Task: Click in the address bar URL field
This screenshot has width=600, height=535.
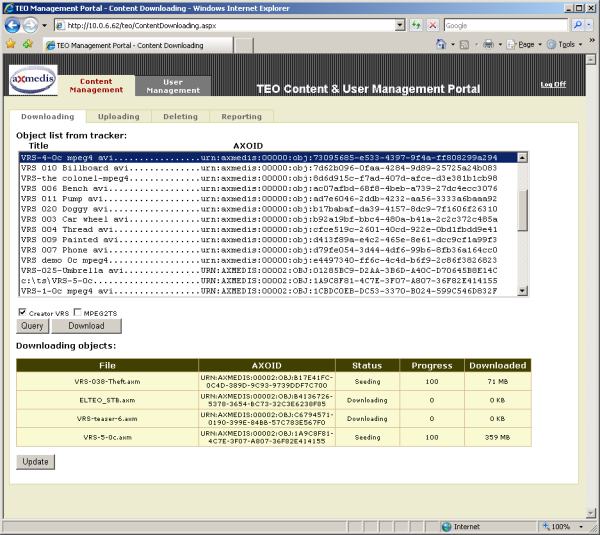Action: [226, 26]
